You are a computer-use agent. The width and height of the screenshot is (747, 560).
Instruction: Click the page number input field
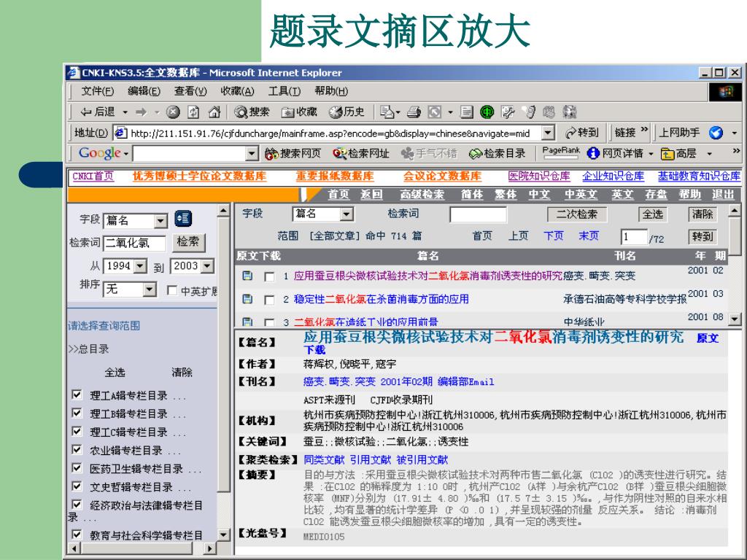click(634, 237)
